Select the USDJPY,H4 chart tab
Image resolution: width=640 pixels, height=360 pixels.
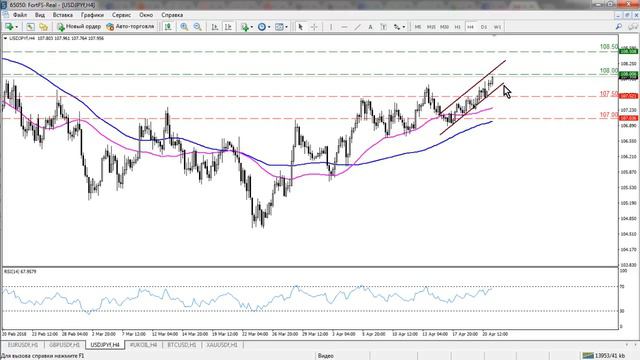(x=105, y=345)
